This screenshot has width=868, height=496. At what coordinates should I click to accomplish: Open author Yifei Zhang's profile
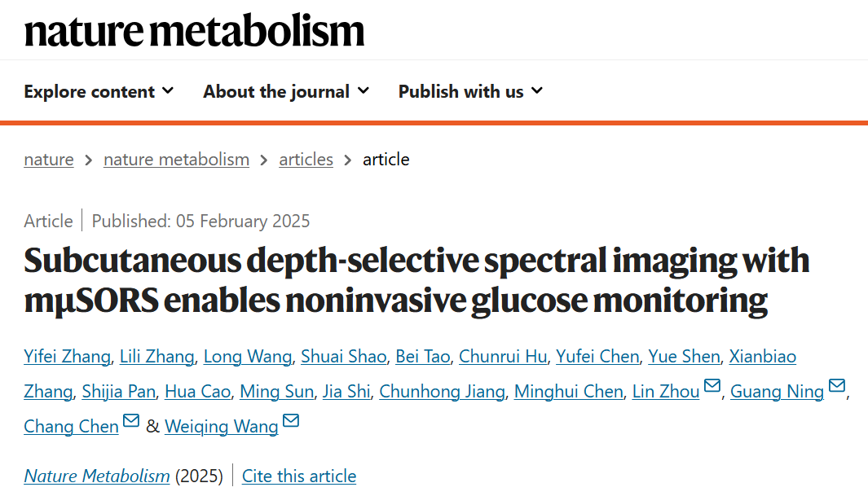67,357
